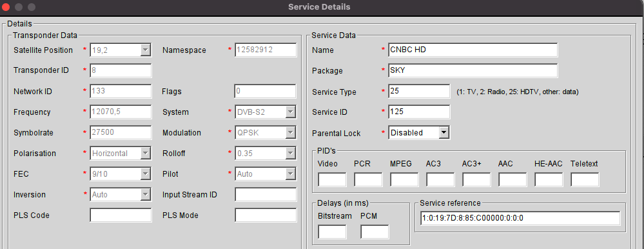The height and width of the screenshot is (249, 644).
Task: Click the Network ID field with 133
Action: click(x=121, y=91)
